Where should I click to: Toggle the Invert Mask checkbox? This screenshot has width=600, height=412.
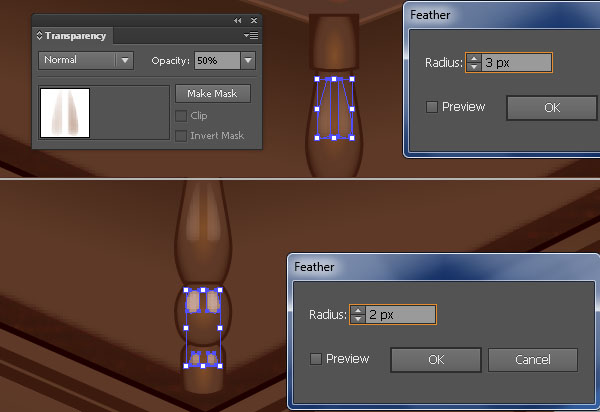(181, 136)
